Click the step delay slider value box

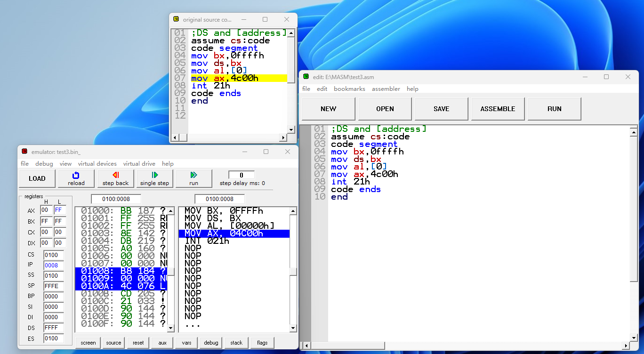[241, 175]
